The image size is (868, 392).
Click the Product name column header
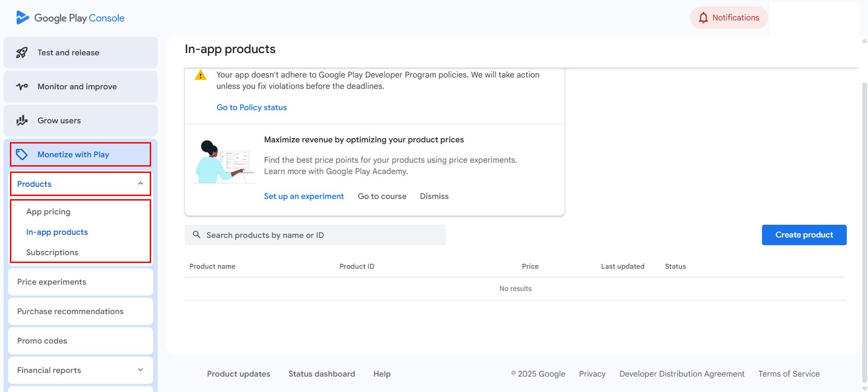[x=212, y=266]
